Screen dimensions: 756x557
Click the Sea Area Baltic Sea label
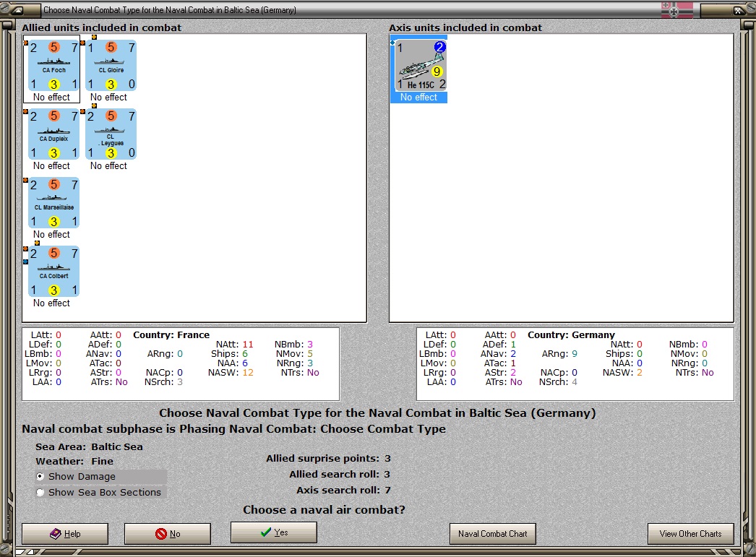click(x=89, y=446)
